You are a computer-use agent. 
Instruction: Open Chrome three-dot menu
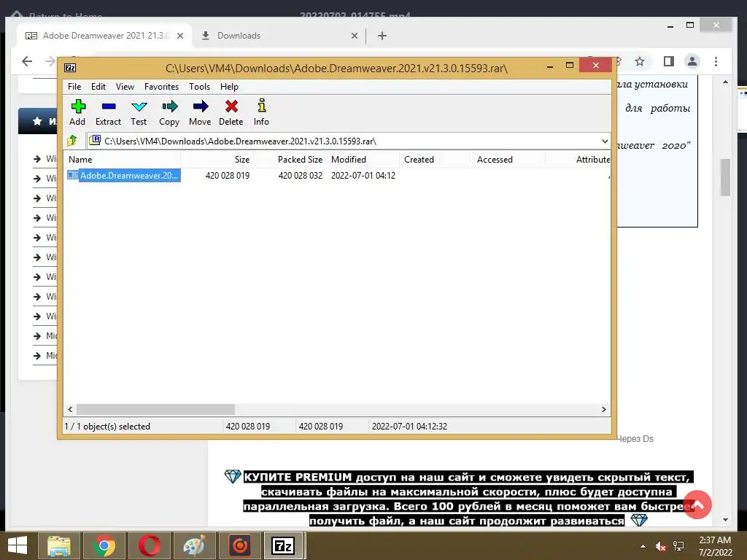click(x=716, y=61)
